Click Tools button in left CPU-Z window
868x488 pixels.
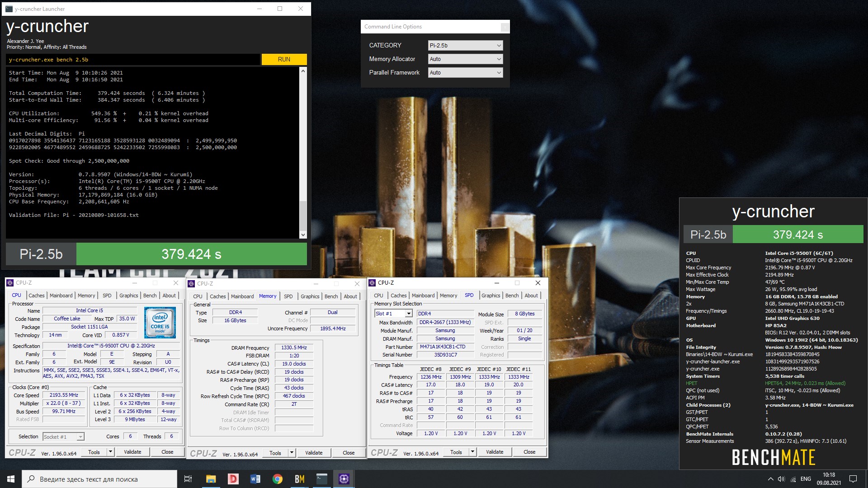pos(94,452)
